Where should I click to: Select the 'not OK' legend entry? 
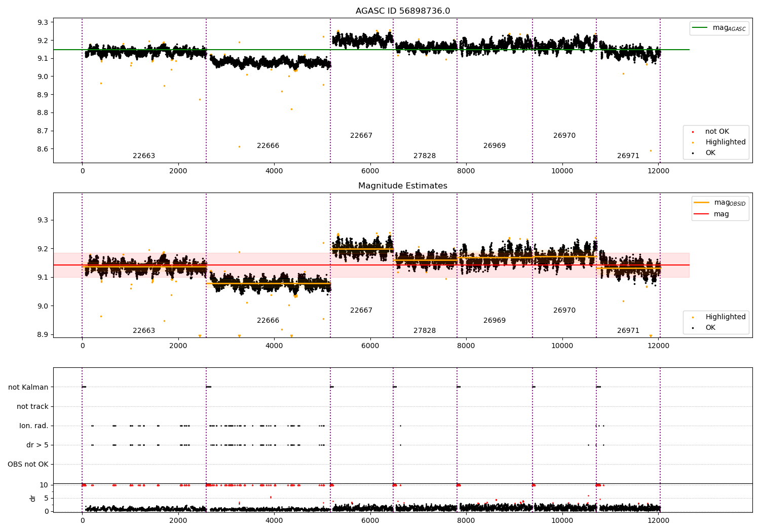click(x=717, y=132)
